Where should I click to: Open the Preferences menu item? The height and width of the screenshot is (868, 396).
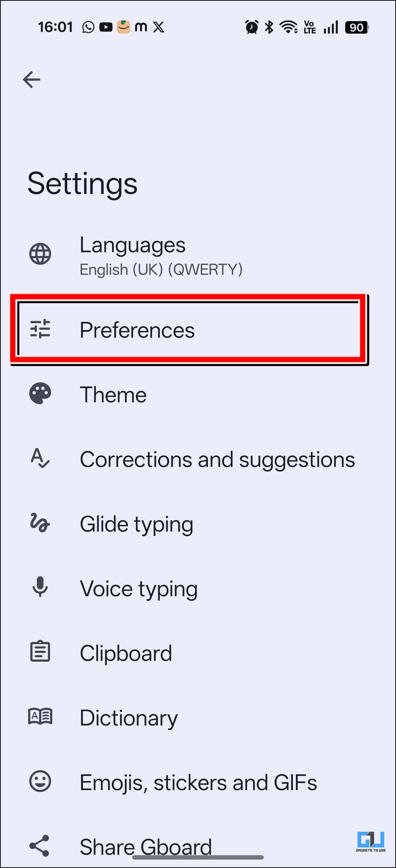pyautogui.click(x=137, y=330)
